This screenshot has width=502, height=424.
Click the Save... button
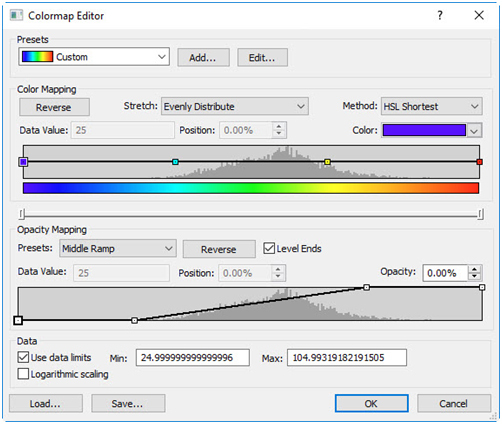[x=128, y=404]
